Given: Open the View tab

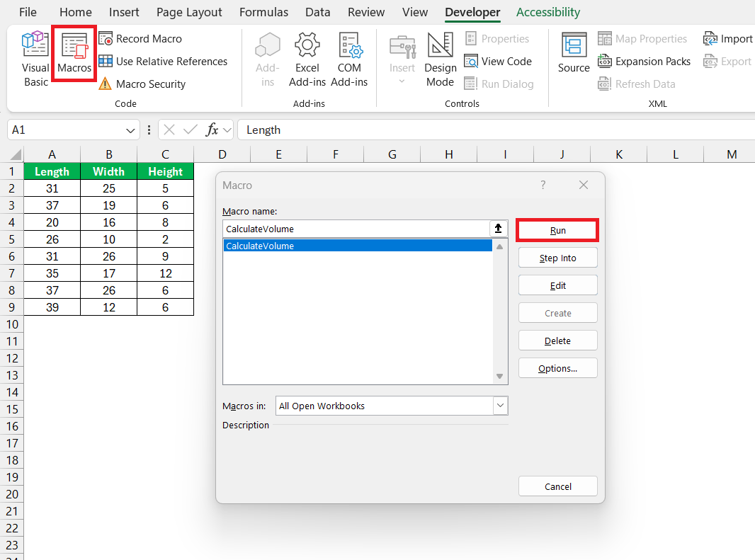Looking at the screenshot, I should (414, 12).
